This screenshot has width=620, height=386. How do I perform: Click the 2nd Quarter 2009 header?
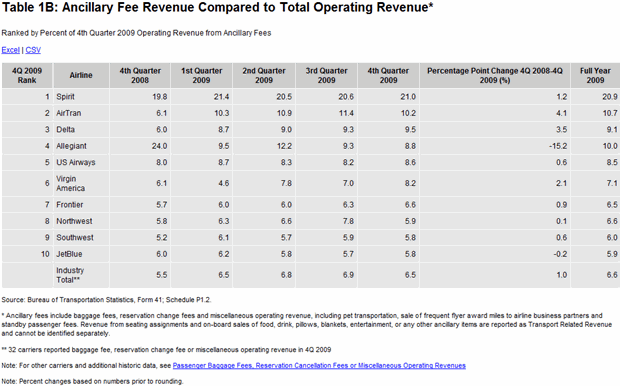264,76
